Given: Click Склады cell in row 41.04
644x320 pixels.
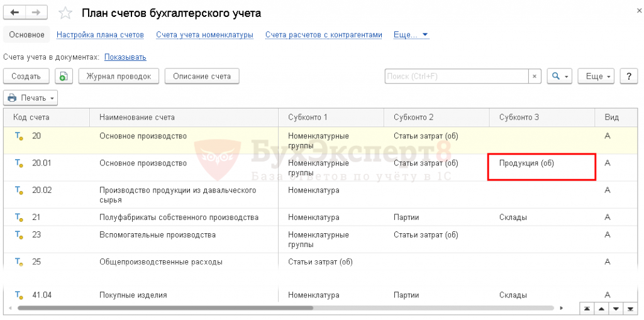Looking at the screenshot, I should [x=513, y=295].
